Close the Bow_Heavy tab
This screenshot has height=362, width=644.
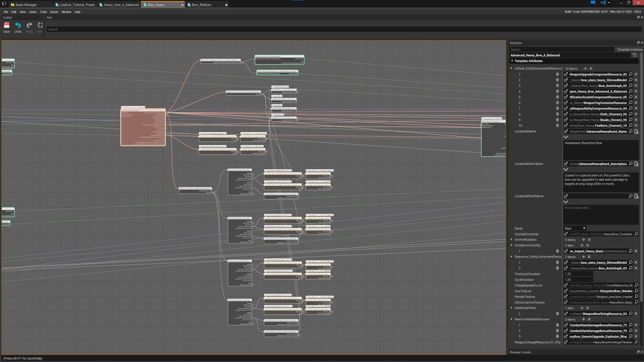coord(182,5)
